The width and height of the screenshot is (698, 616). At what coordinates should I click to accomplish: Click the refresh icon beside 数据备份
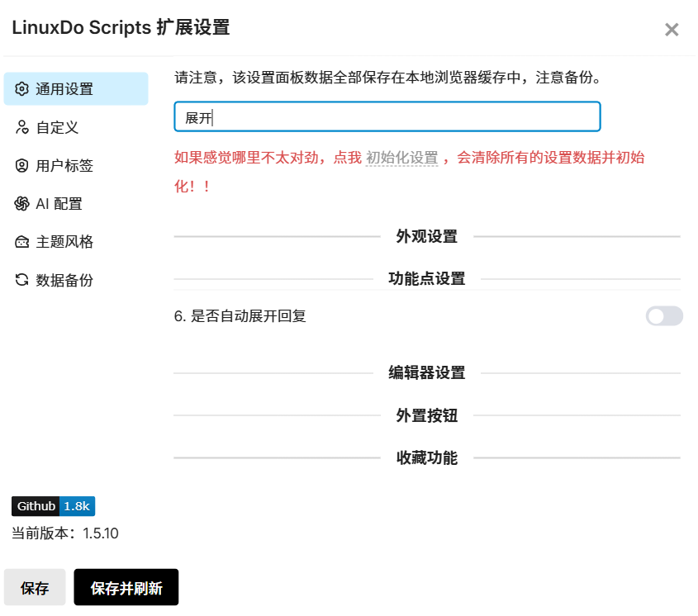[x=21, y=280]
